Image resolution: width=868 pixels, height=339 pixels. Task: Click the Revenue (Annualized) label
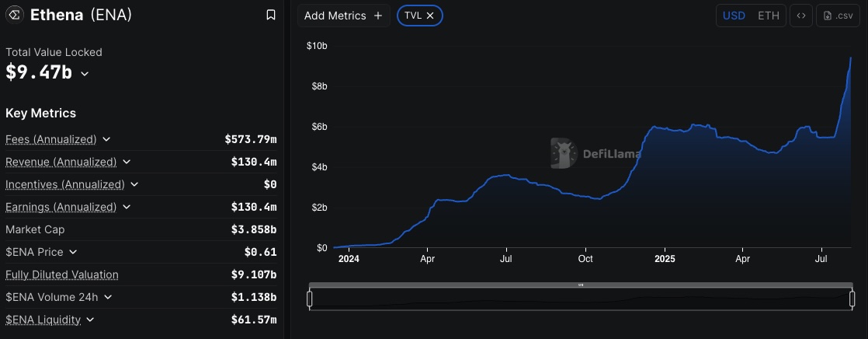pyautogui.click(x=61, y=162)
